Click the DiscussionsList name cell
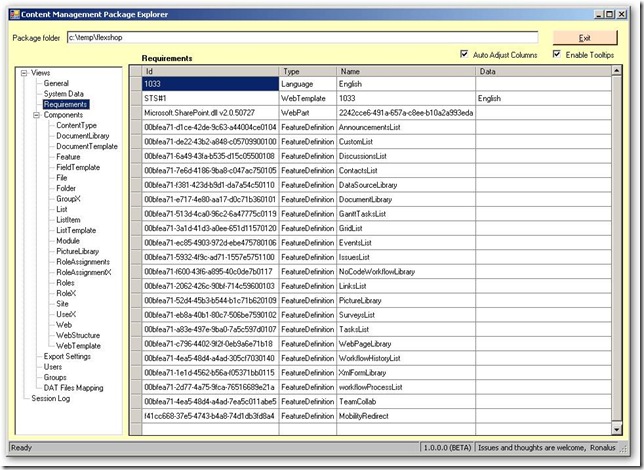 (x=406, y=156)
